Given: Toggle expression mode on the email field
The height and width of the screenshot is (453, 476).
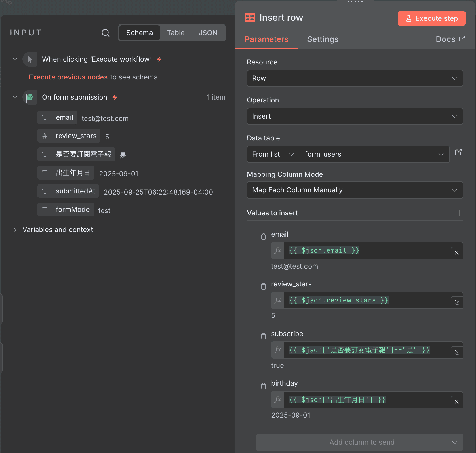Looking at the screenshot, I should (x=278, y=250).
